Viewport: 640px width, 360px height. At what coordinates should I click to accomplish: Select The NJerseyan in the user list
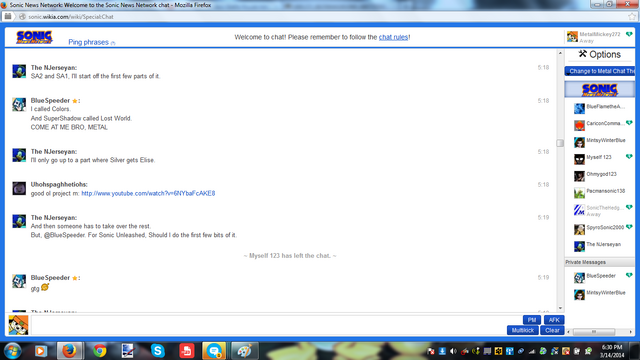pyautogui.click(x=600, y=246)
